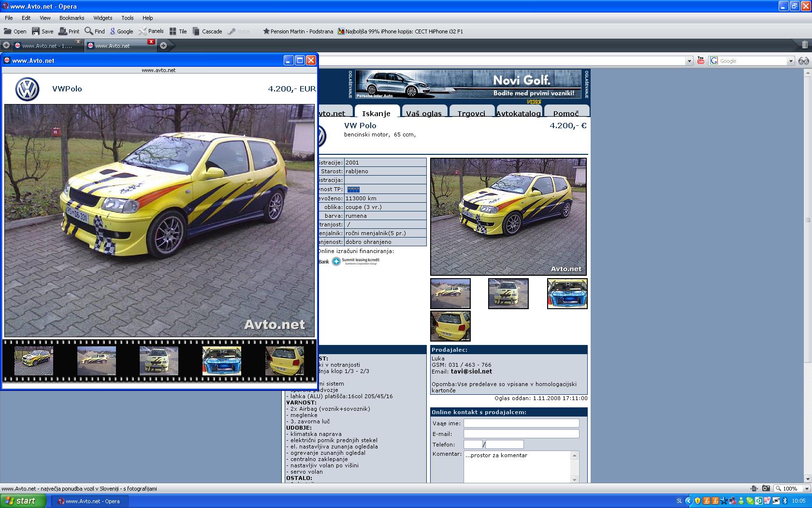Viewport: 812px width, 508px height.
Task: Click the Print toolbar button
Action: [69, 31]
